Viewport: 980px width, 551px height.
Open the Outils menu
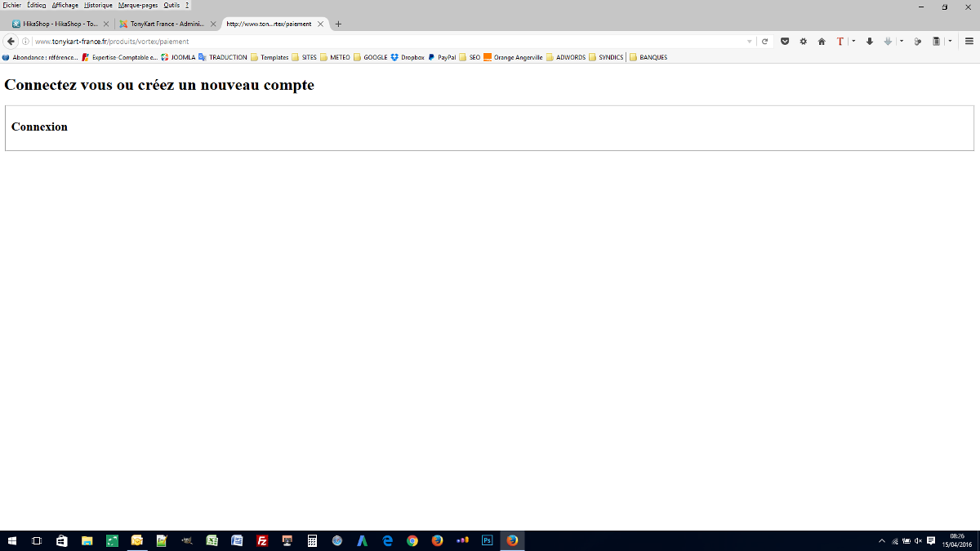point(171,5)
